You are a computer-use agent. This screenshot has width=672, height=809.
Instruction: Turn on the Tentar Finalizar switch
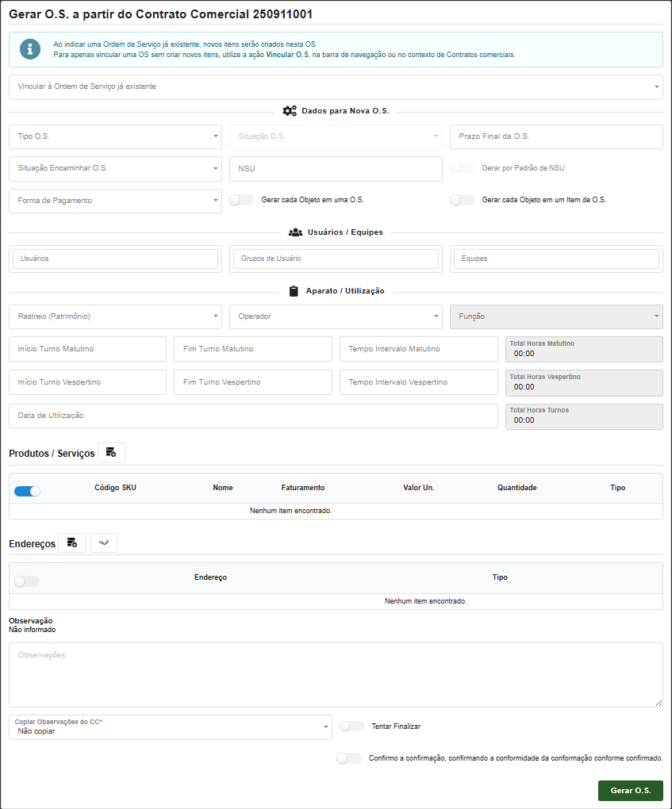point(351,727)
